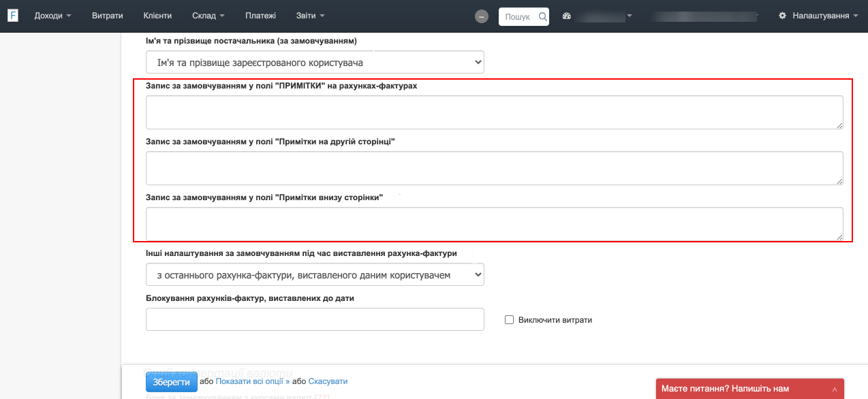The width and height of the screenshot is (868, 399).
Task: Click the dashboard gauge icon
Action: (566, 16)
